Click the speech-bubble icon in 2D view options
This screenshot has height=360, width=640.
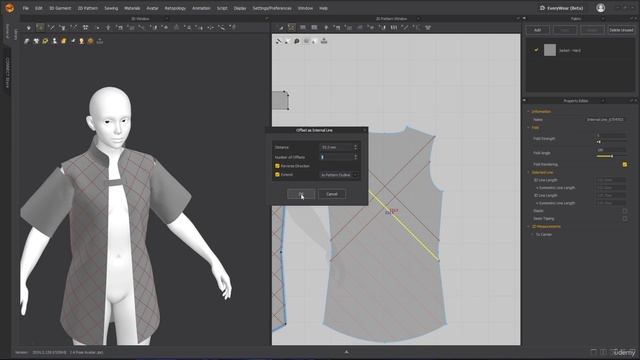pos(297,41)
